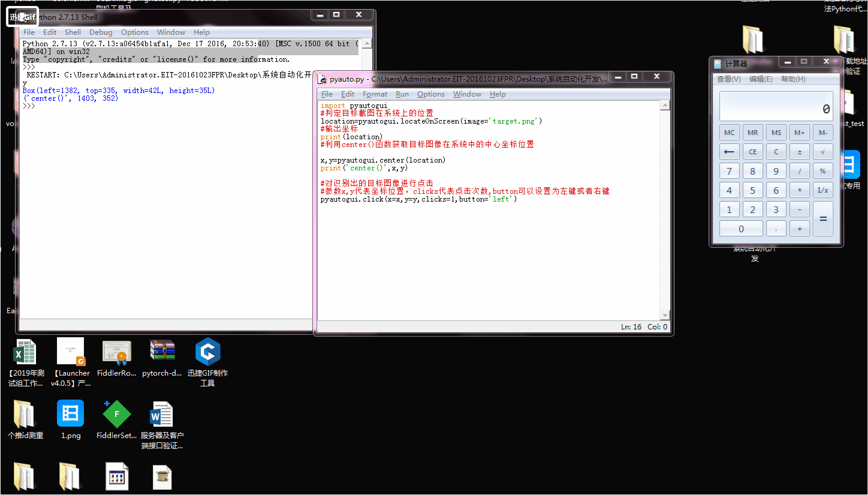Click digit 5 on the calculator
Viewport: 868px width, 495px height.
(753, 190)
